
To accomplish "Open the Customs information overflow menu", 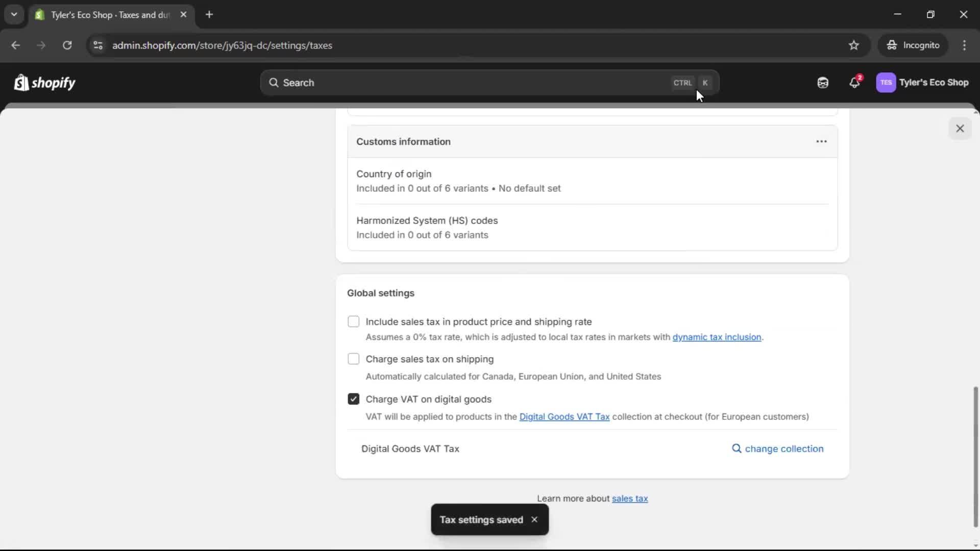I will pyautogui.click(x=821, y=141).
